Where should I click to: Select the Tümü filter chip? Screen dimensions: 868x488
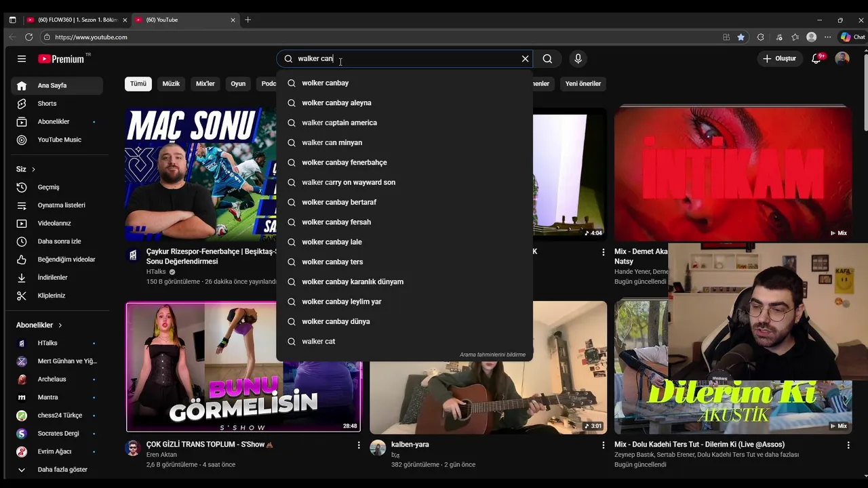tap(138, 83)
